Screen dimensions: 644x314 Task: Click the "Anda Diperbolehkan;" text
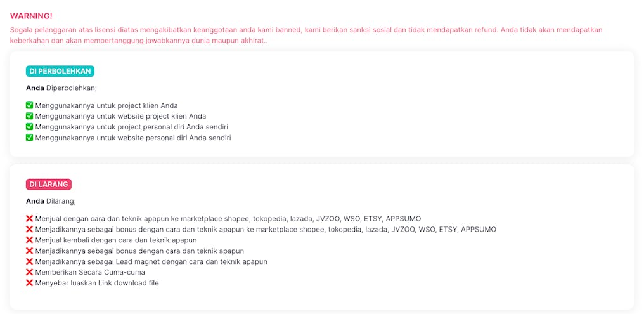coord(61,88)
